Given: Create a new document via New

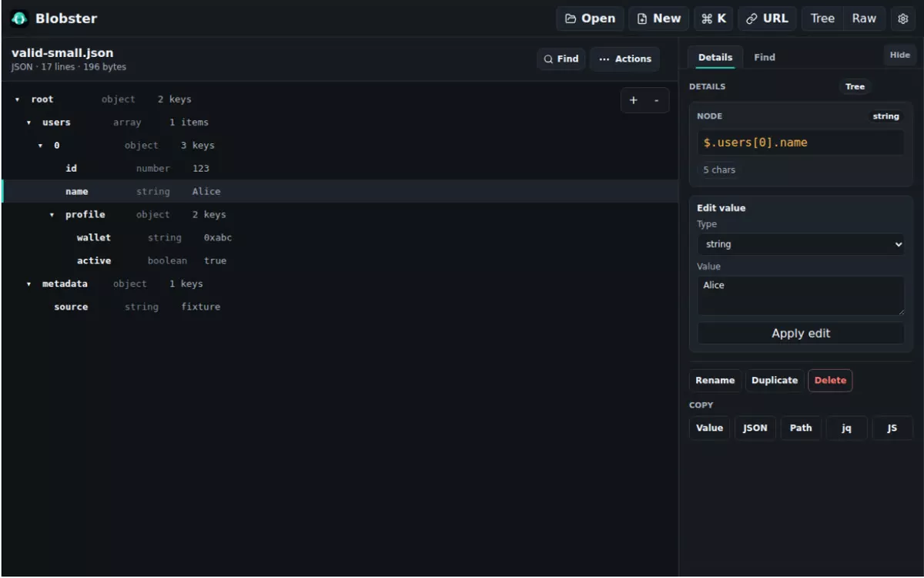Looking at the screenshot, I should pos(659,18).
